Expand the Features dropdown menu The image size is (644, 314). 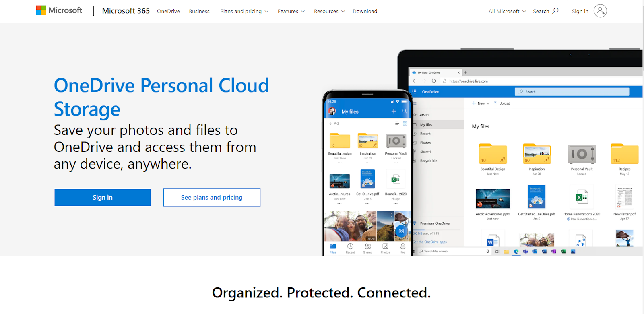(291, 11)
